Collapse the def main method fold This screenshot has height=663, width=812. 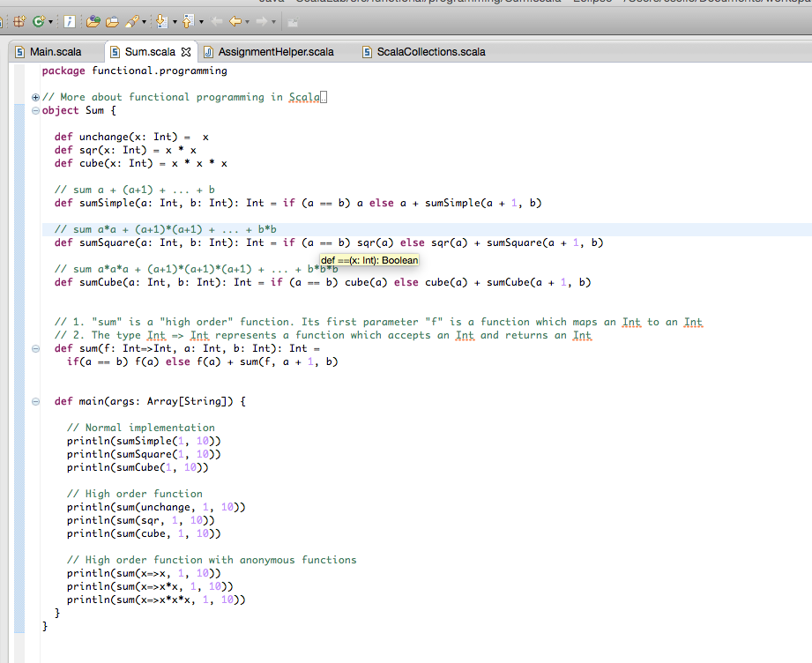35,401
